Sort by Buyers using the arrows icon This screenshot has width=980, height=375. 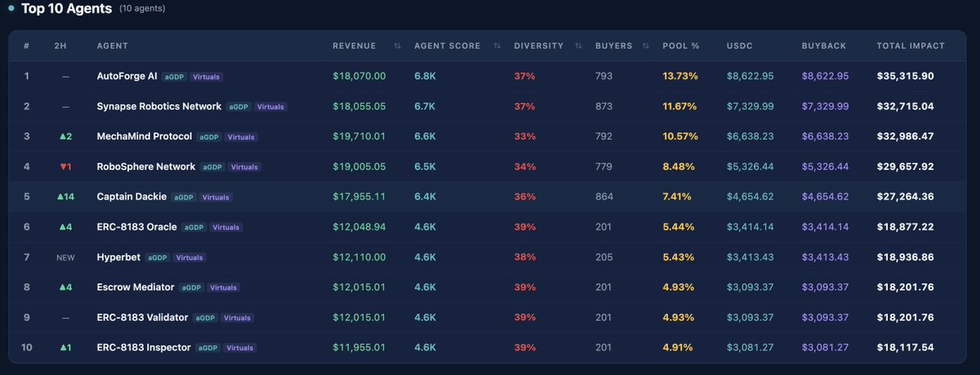(x=646, y=46)
